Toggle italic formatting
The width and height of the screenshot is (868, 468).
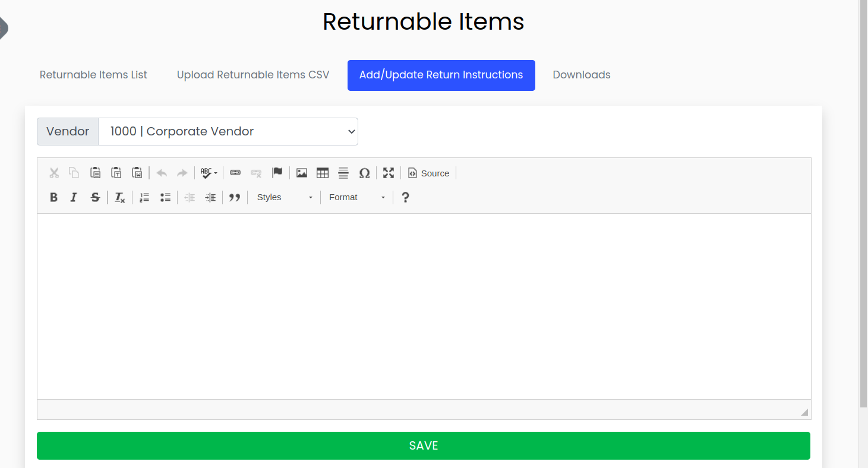74,197
